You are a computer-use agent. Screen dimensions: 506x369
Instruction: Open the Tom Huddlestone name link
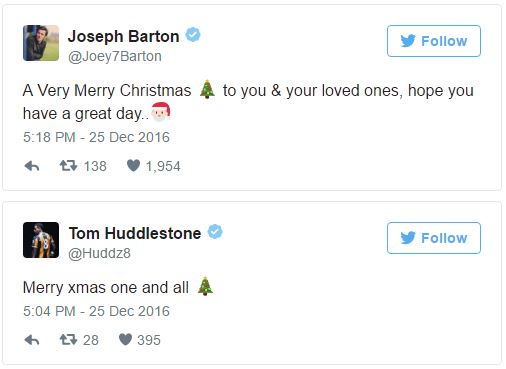coord(135,233)
